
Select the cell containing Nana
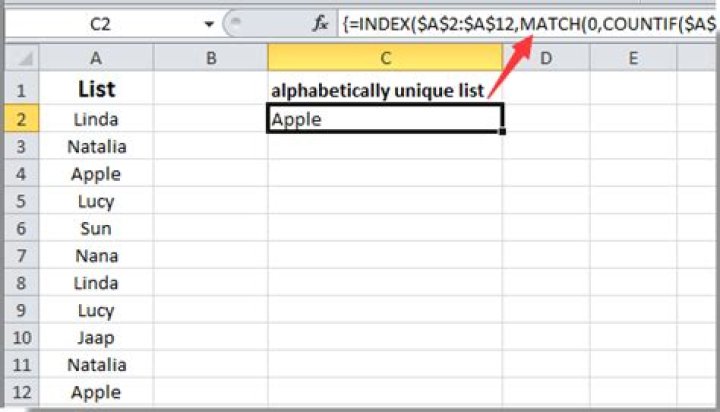(96, 256)
